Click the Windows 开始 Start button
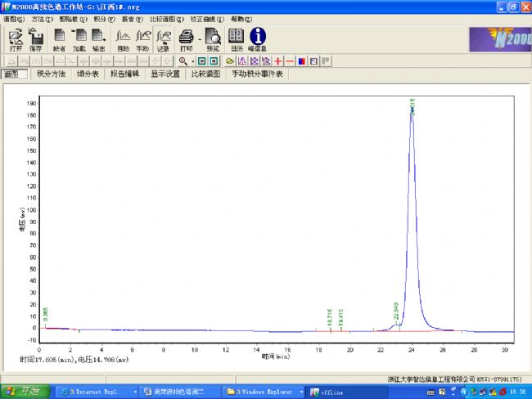This screenshot has height=399, width=532. 25,392
